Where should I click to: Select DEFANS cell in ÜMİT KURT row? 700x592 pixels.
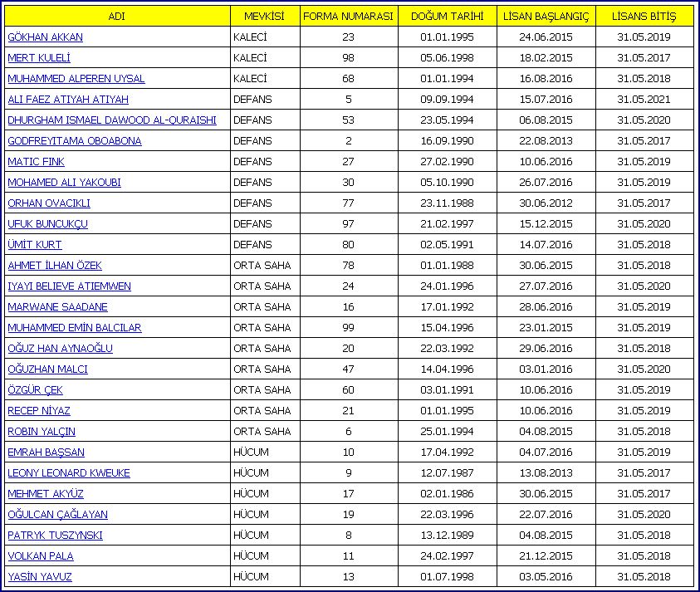tap(265, 245)
